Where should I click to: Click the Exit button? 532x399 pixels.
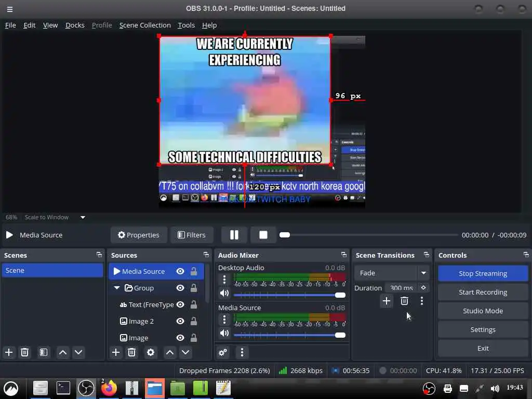[483, 348]
